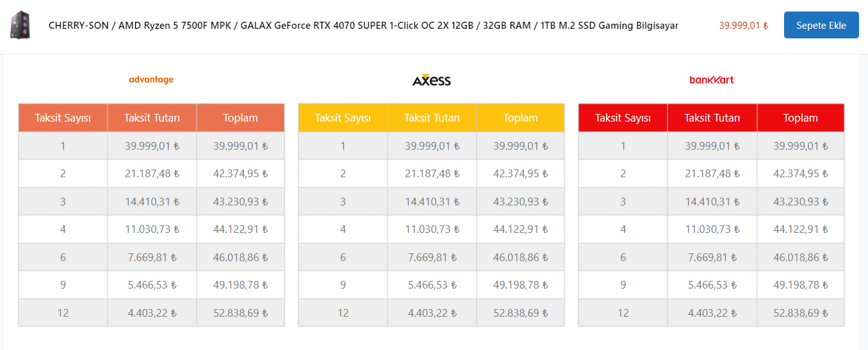Open the gaming PC product thumbnail
This screenshot has height=350, width=868.
pos(22,26)
